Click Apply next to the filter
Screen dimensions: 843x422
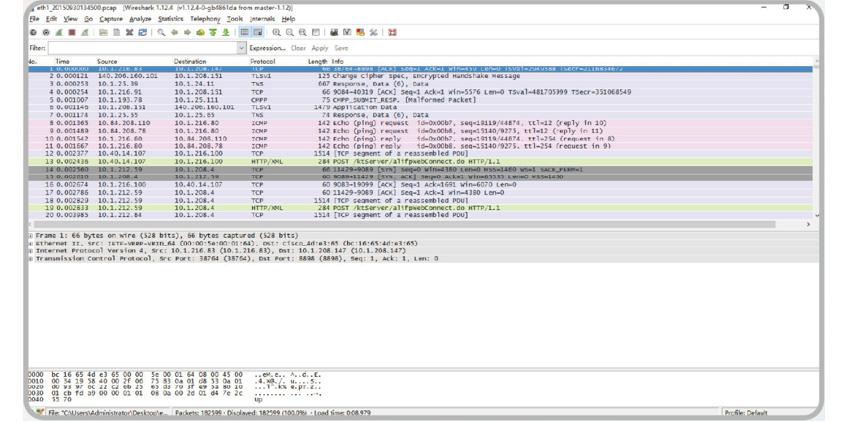click(x=319, y=48)
